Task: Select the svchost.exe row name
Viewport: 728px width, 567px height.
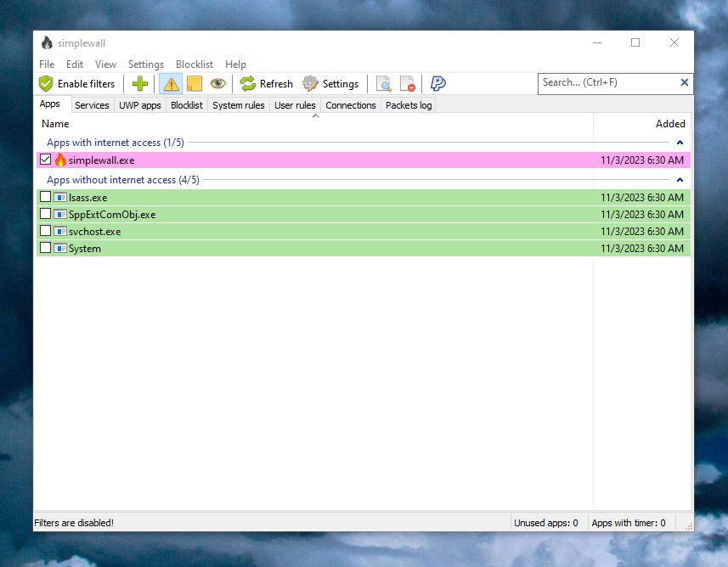Action: click(x=94, y=231)
